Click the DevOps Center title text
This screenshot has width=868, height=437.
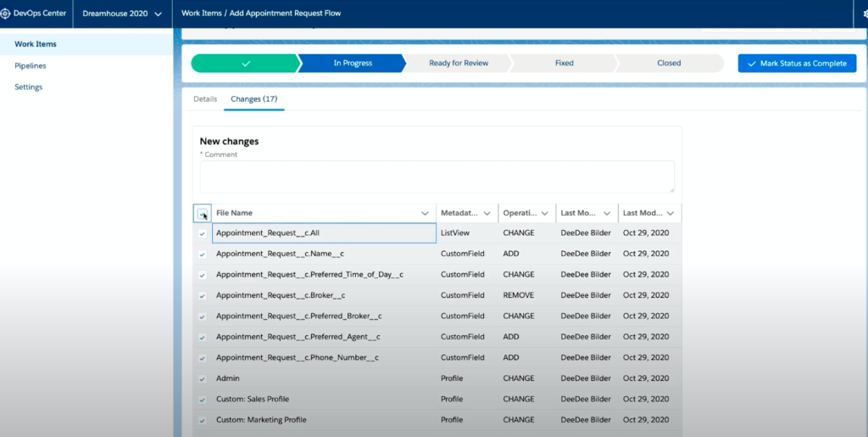pos(40,14)
